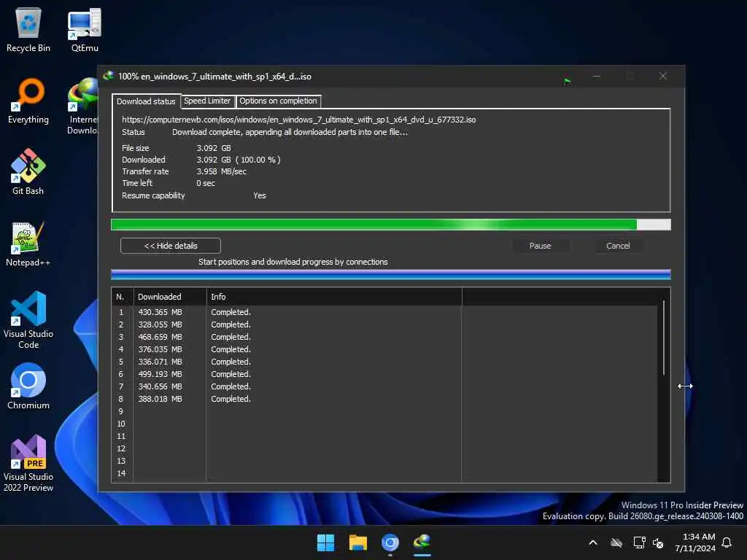747x560 pixels.
Task: Click the IDM taskbar icon
Action: [422, 542]
